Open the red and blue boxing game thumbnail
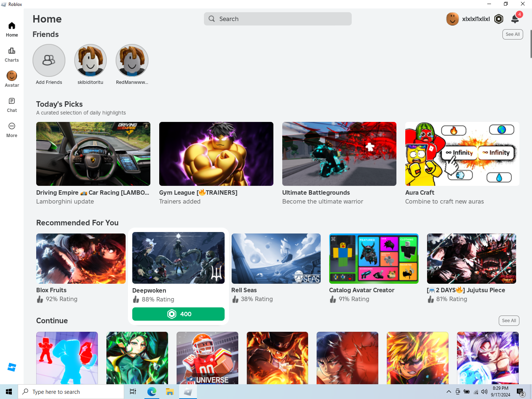Viewport: 532px width, 399px height. (x=67, y=358)
